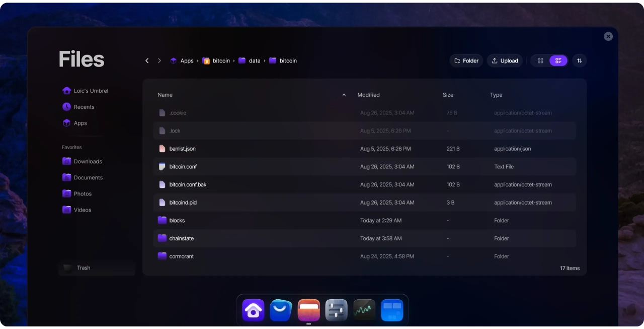Viewport: 644px width, 329px height.
Task: Open the Live Usage monitor dock icon
Action: click(364, 310)
